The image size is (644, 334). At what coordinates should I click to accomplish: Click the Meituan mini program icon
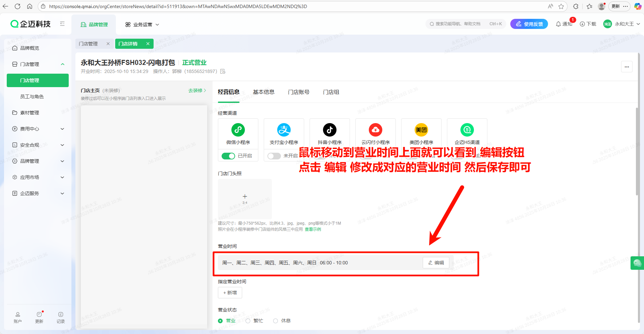coord(421,130)
